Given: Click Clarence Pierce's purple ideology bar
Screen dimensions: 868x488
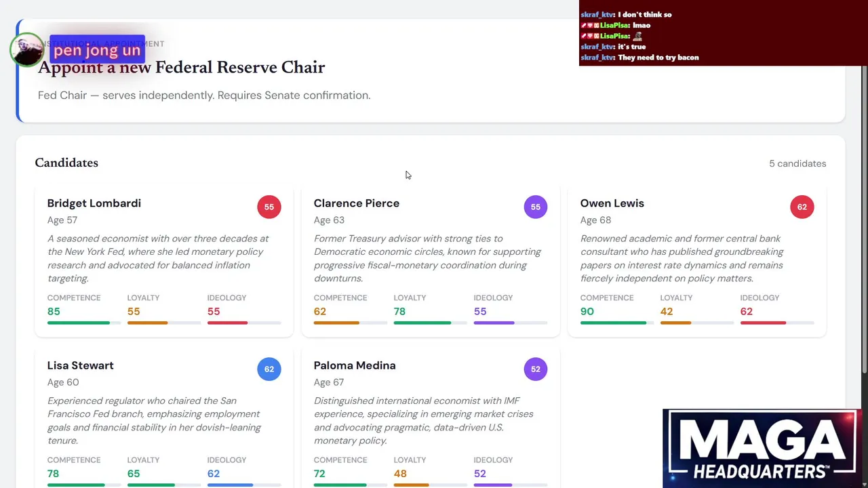Looking at the screenshot, I should pos(494,323).
